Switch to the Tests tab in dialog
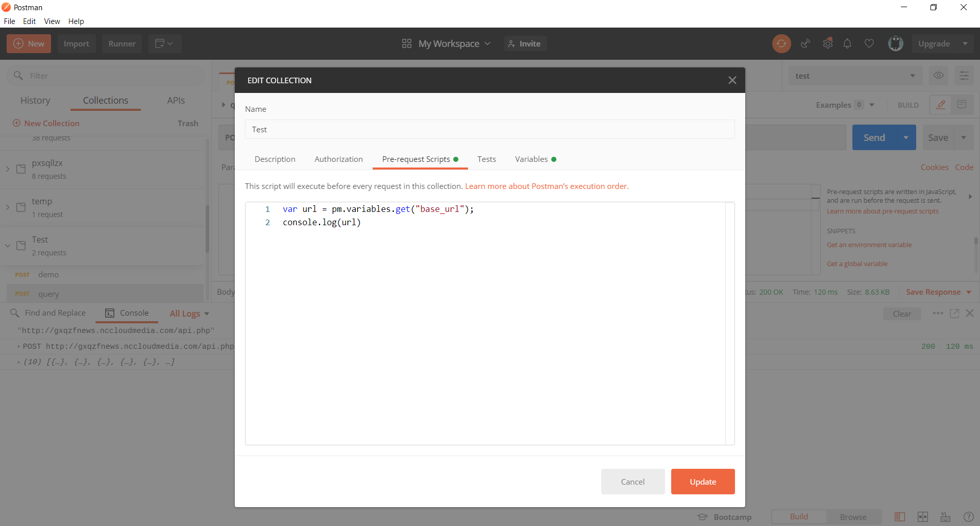 click(x=487, y=159)
